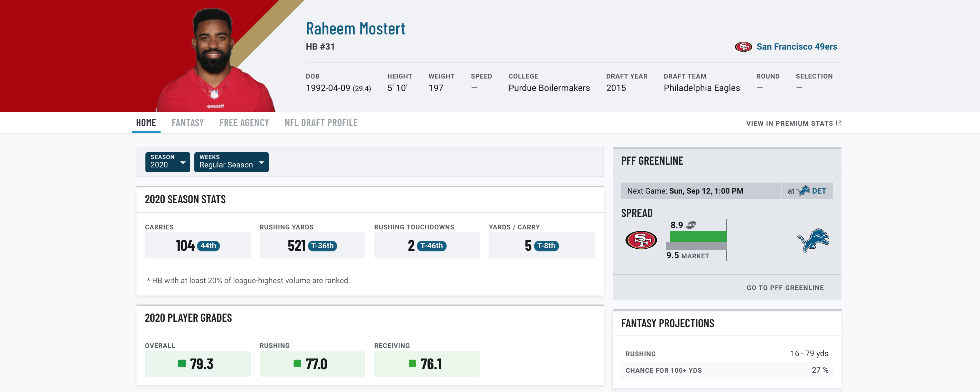Click the 16 - 79 yds rushing projection
The height and width of the screenshot is (392, 980).
pos(809,354)
